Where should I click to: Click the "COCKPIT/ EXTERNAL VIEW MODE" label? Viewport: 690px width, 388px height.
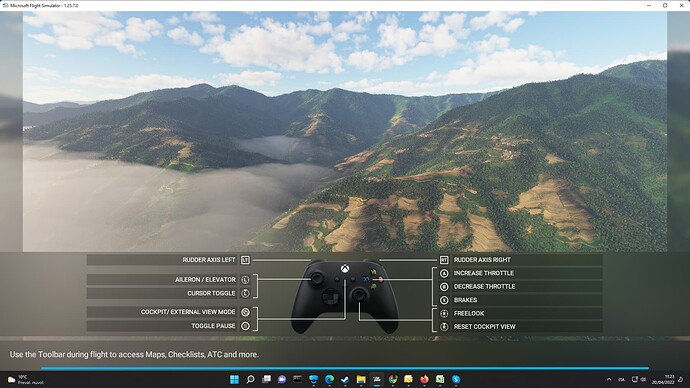point(188,312)
